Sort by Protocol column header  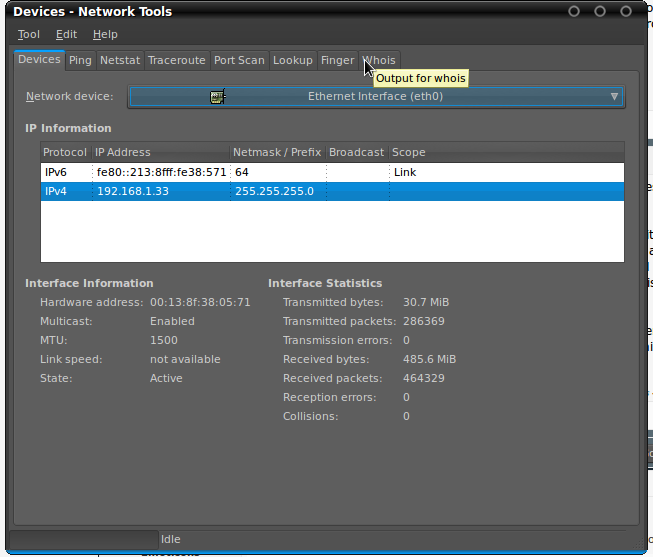click(65, 152)
